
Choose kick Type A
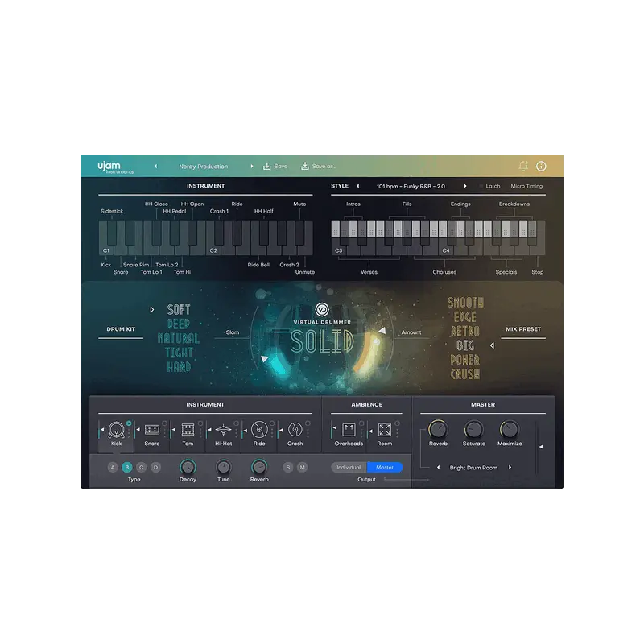point(113,468)
